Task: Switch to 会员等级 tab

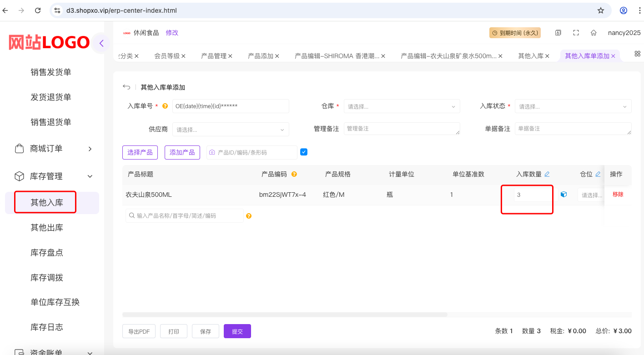Action: 167,56
